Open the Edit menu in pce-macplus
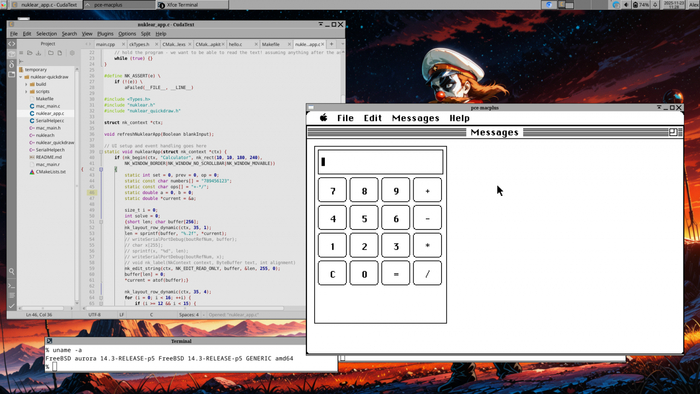Image resolution: width=700 pixels, height=394 pixels. [372, 118]
